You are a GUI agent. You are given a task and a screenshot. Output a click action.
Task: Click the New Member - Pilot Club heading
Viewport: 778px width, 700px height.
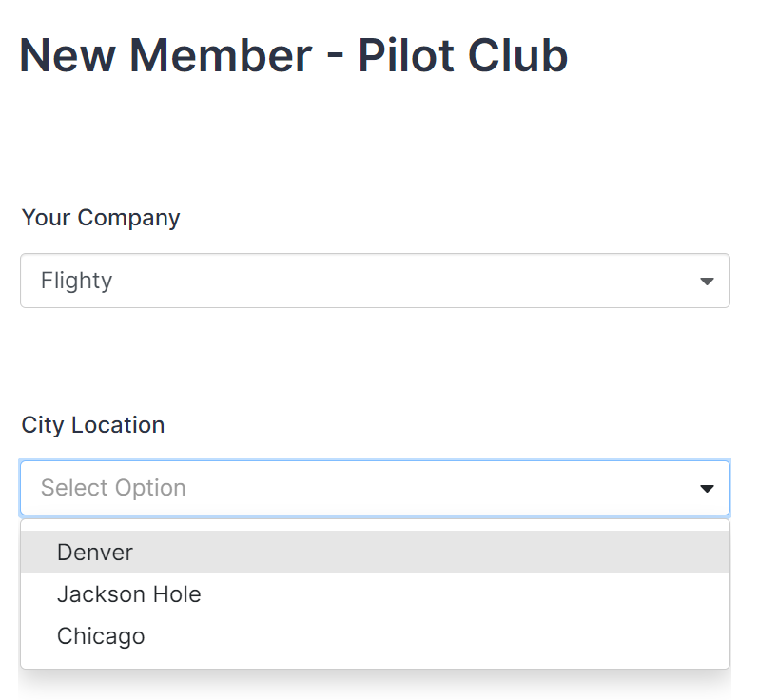point(292,55)
